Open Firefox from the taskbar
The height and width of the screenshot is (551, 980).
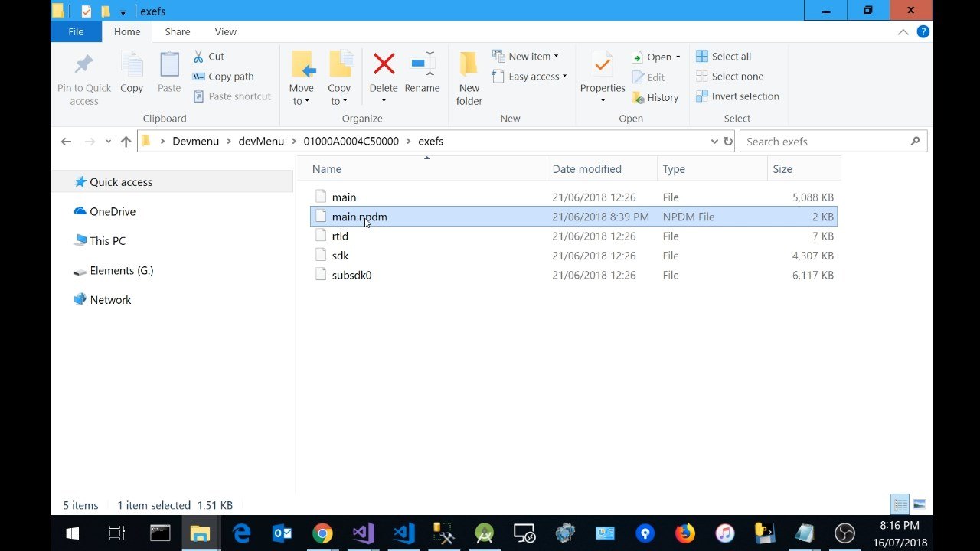point(684,533)
